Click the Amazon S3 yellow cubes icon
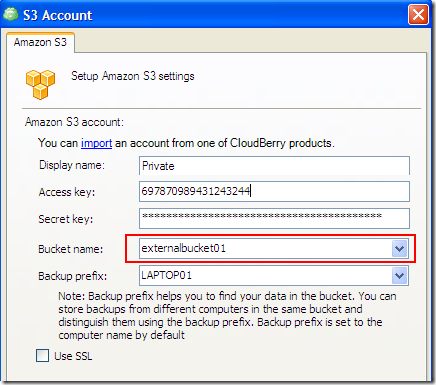 [40, 84]
